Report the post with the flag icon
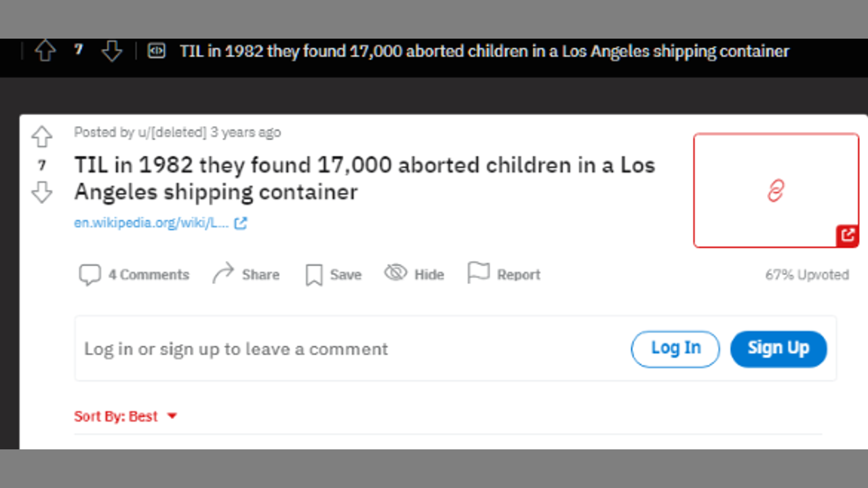The image size is (868, 488). 504,274
